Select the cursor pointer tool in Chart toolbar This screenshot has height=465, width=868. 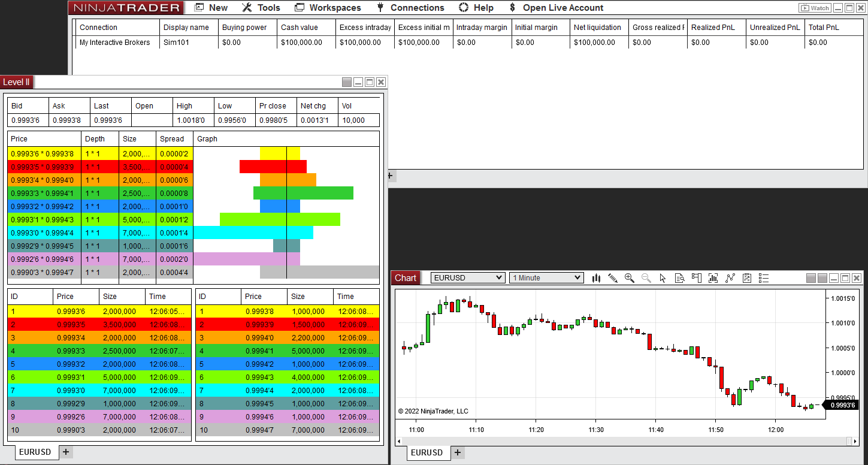[x=663, y=278]
